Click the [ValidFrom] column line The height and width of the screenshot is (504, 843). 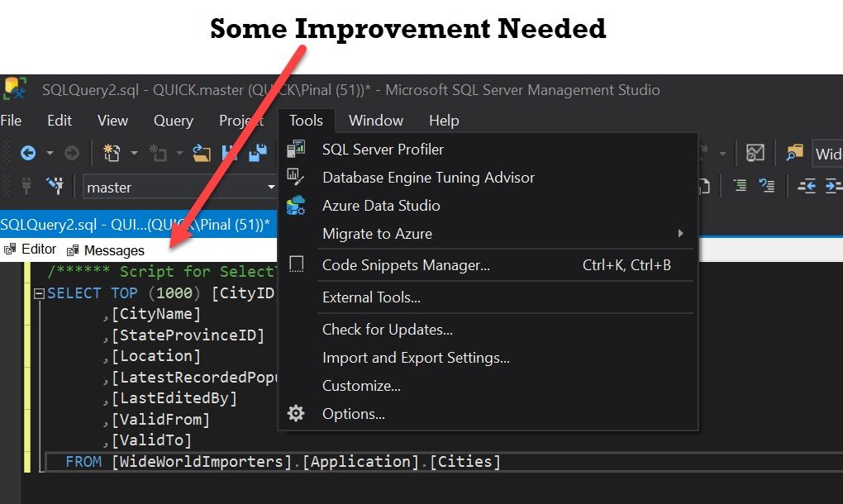click(156, 420)
